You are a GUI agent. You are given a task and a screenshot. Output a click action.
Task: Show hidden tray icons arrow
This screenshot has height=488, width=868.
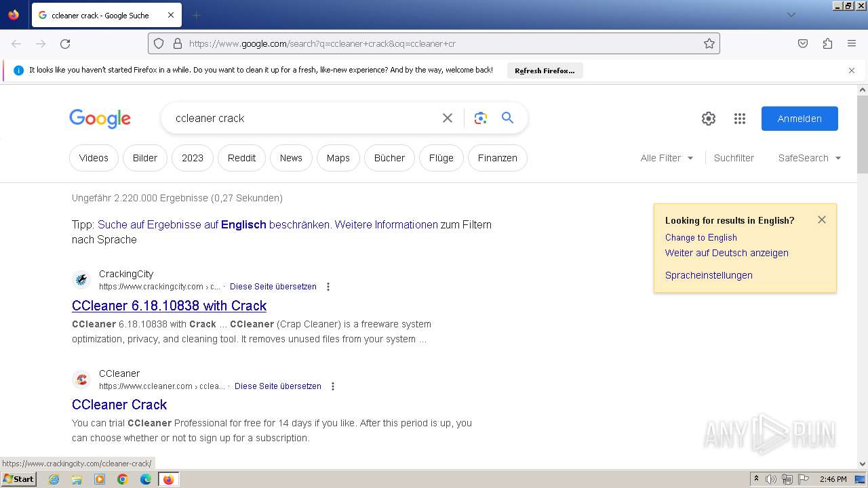[756, 479]
